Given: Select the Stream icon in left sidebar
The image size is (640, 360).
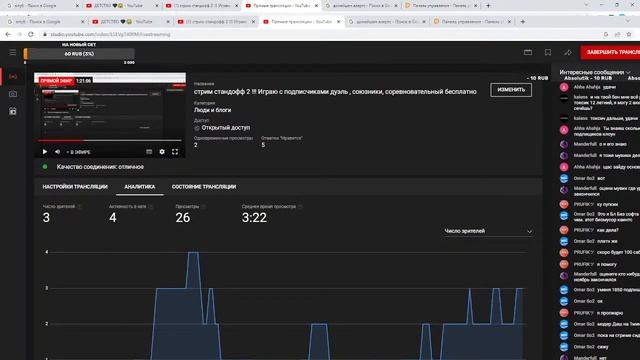Looking at the screenshot, I should click(13, 77).
